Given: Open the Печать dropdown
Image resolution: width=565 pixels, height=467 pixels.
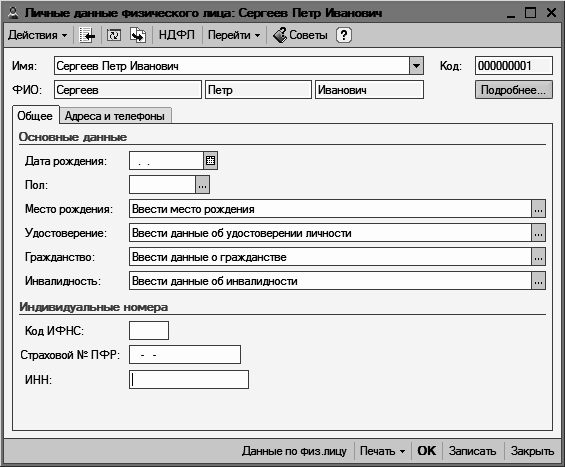Looking at the screenshot, I should [382, 451].
